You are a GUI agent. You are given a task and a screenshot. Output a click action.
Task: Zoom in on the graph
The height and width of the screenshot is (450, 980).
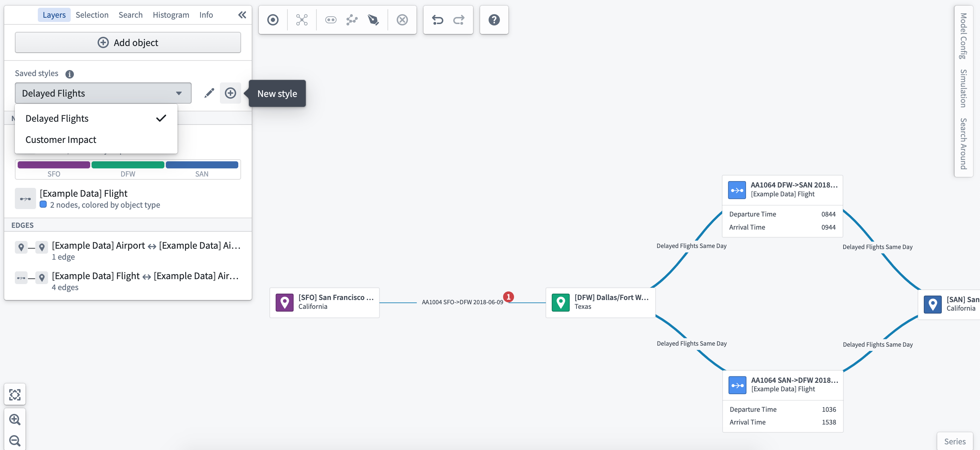pos(15,420)
